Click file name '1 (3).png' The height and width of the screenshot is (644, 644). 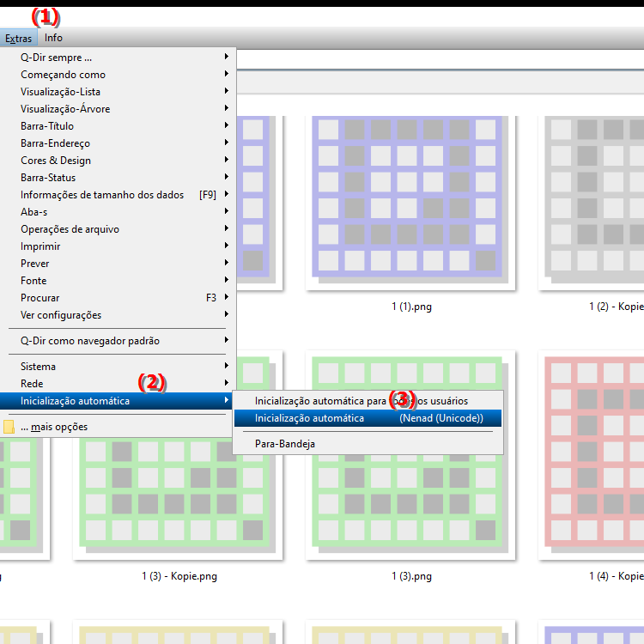click(411, 577)
